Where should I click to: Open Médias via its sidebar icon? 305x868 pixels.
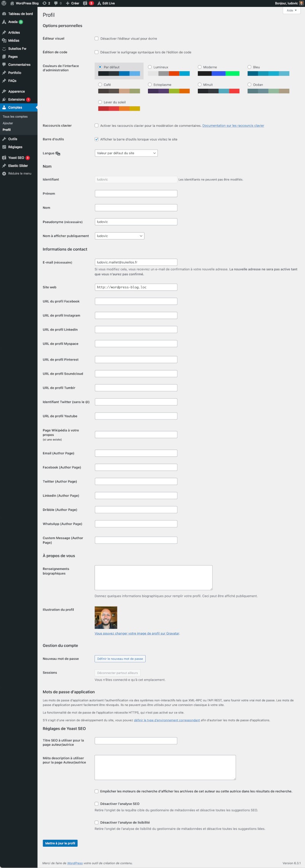click(4, 40)
